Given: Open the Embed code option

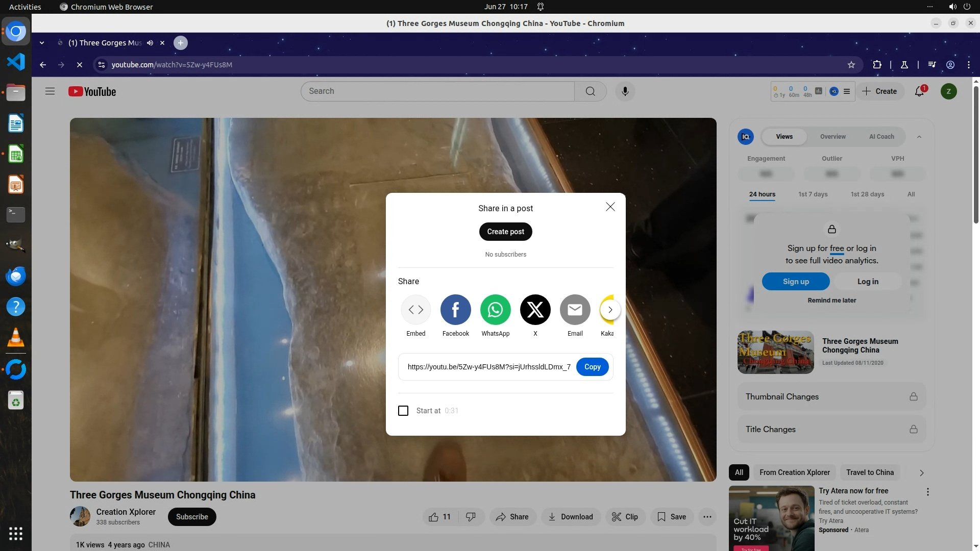Looking at the screenshot, I should click(x=415, y=310).
